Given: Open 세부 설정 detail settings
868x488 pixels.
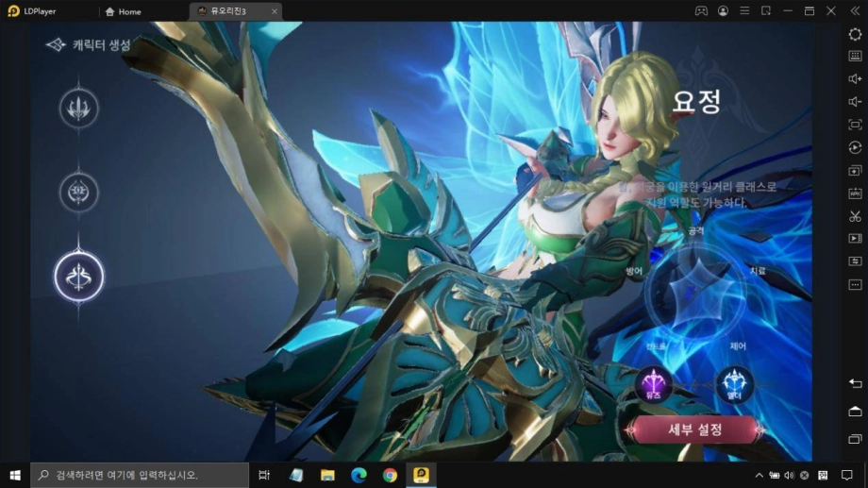Looking at the screenshot, I should coord(695,429).
